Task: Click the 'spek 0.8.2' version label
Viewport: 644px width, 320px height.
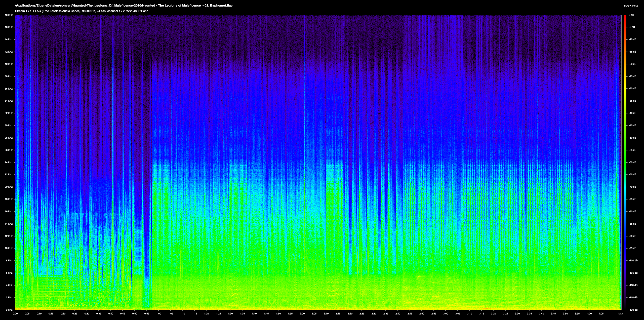Action: coord(631,6)
